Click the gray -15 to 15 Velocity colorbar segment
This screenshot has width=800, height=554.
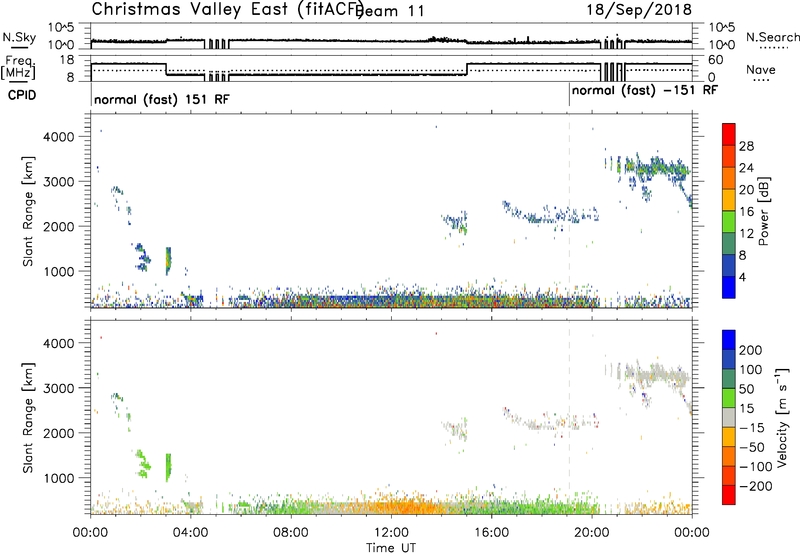click(729, 417)
